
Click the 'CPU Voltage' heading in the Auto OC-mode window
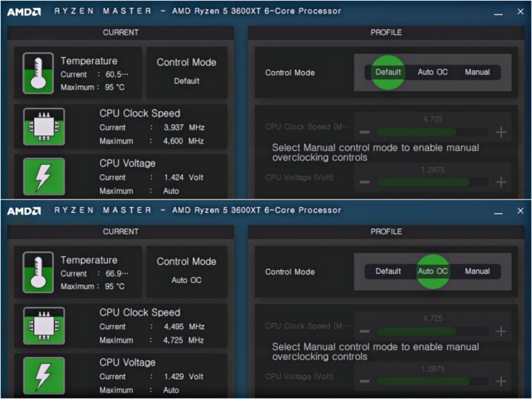coord(127,362)
